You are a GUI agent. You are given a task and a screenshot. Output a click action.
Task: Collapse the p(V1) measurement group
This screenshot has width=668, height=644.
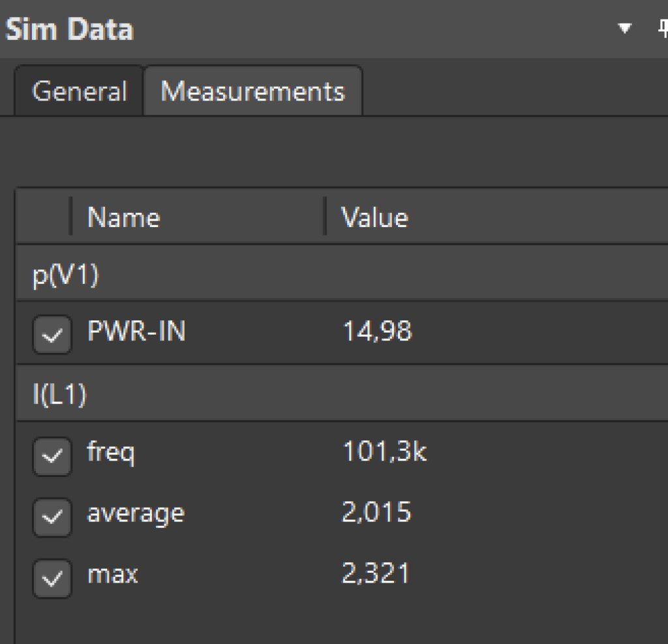click(65, 275)
